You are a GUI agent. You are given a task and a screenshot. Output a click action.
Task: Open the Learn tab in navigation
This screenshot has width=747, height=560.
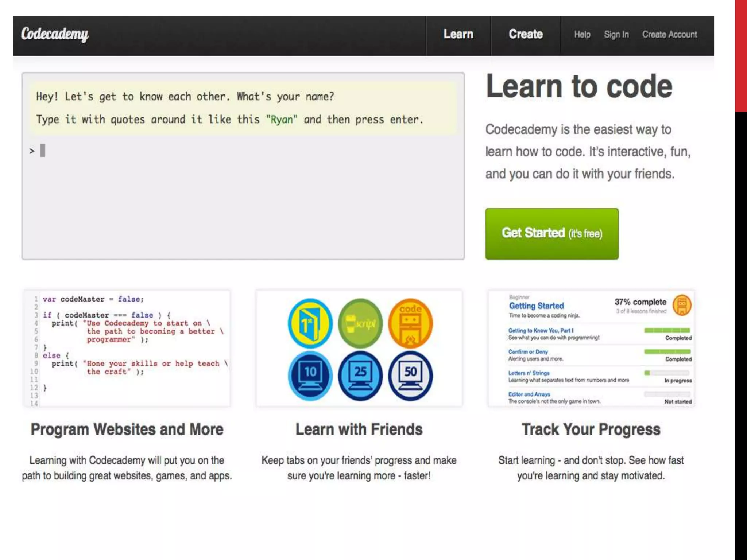tap(458, 34)
